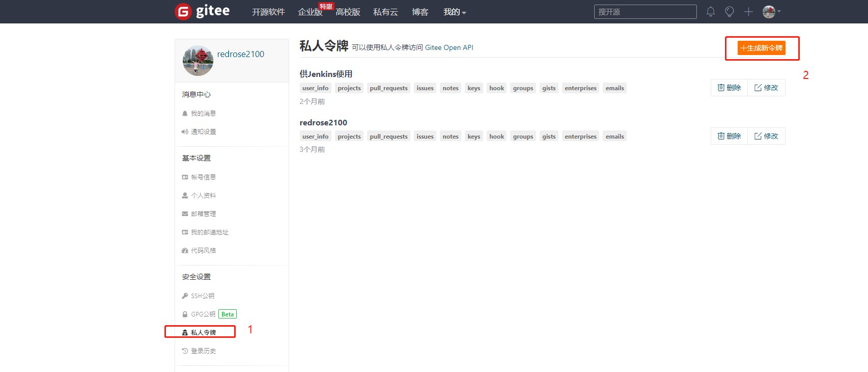The width and height of the screenshot is (868, 372).
Task: Click issues tag of 供Jenkins使用 token
Action: [x=425, y=88]
